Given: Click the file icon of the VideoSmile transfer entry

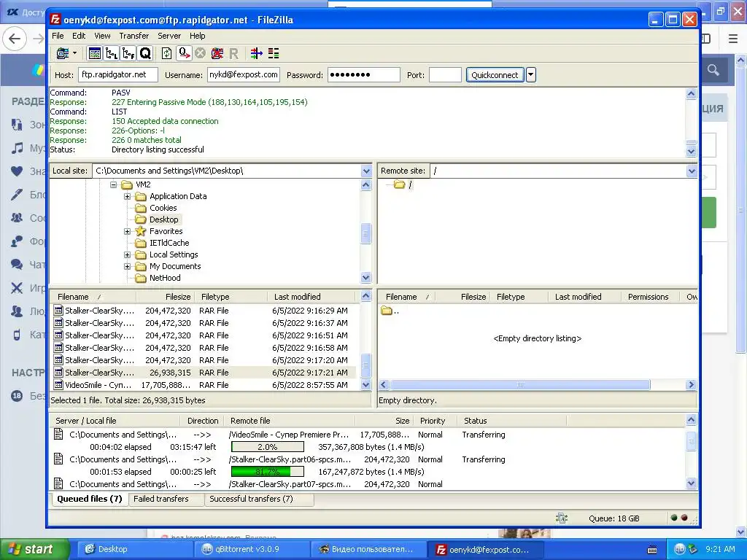Looking at the screenshot, I should point(58,435).
